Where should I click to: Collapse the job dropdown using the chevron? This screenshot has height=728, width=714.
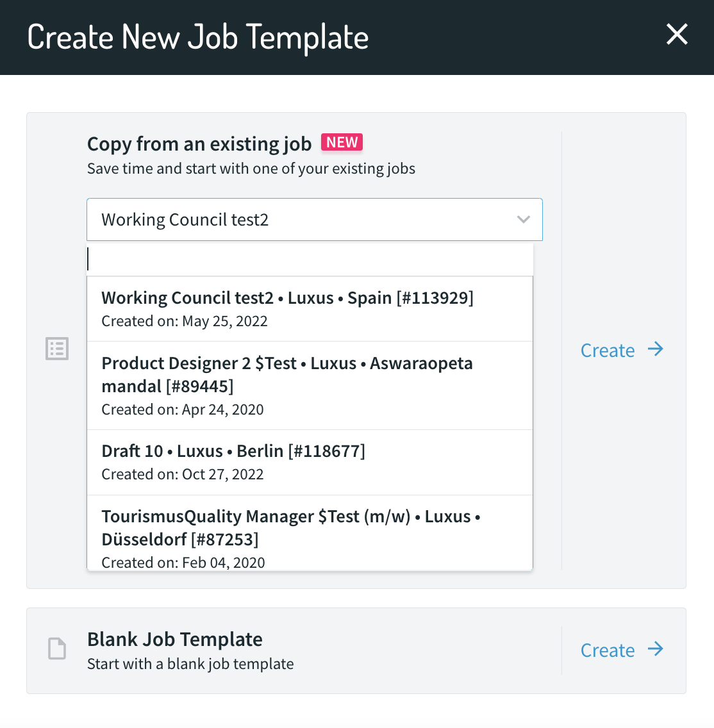(524, 220)
